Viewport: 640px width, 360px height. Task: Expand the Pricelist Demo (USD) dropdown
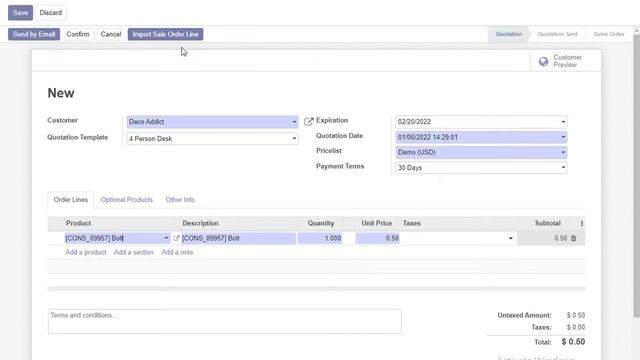click(x=563, y=152)
